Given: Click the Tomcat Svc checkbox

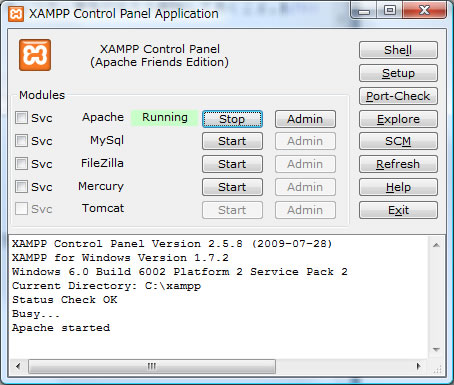Looking at the screenshot, I should 21,209.
